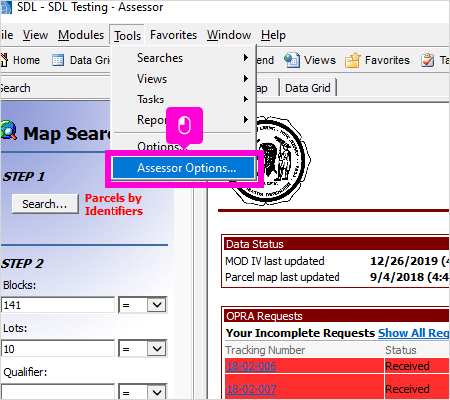Viewport: 450px width, 400px height.
Task: Follow the Show All Requests link
Action: (414, 333)
